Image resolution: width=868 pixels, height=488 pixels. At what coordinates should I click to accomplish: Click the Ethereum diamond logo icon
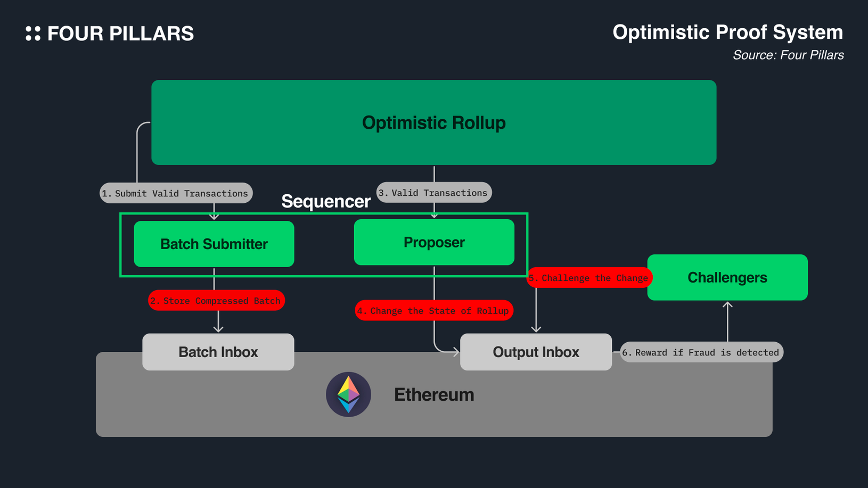pos(348,394)
